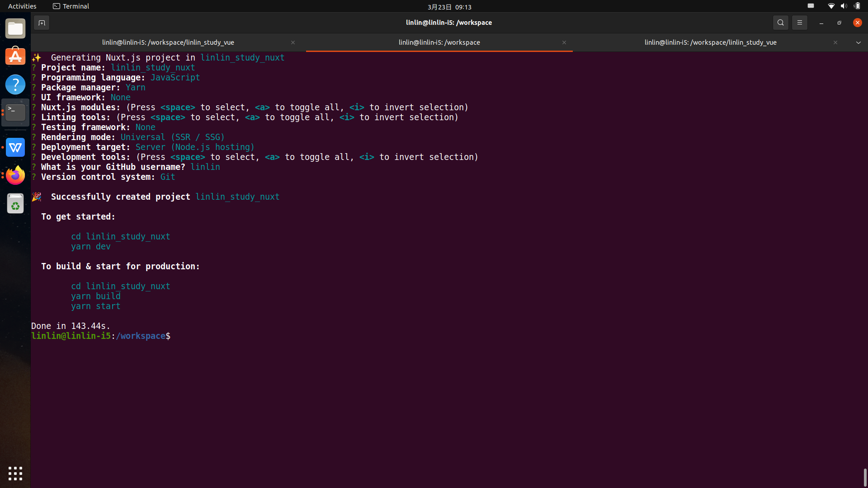Close the first linlin_study_vue tab
868x488 pixels.
[293, 42]
